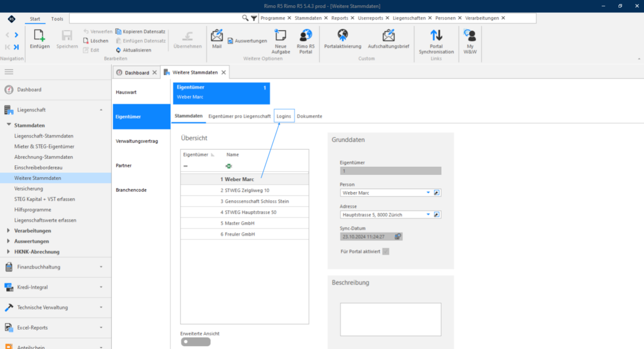The width and height of the screenshot is (644, 349).
Task: Open the Dokumente tab
Action: click(310, 116)
